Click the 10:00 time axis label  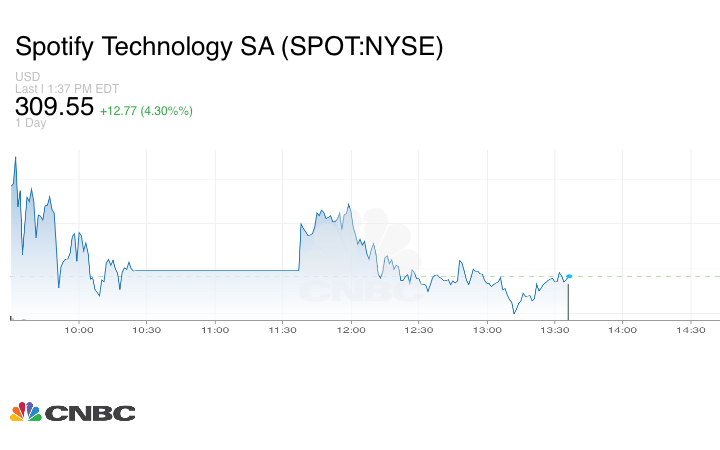tap(79, 330)
